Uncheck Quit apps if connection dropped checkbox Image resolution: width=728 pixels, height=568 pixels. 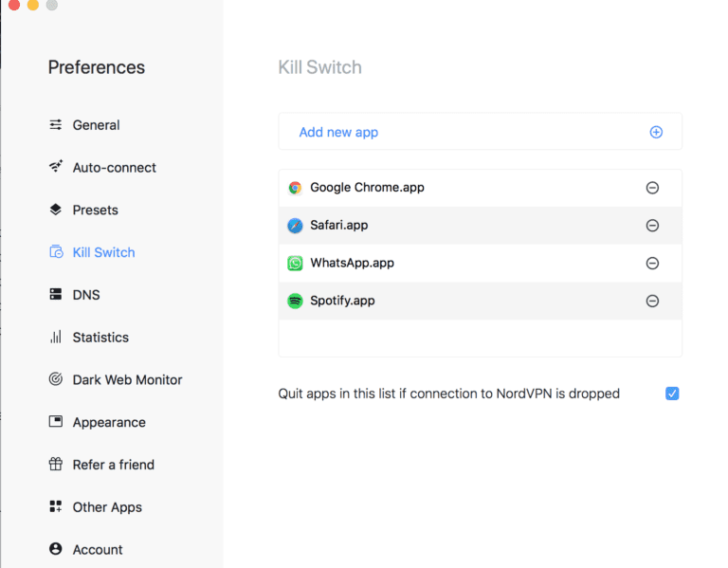click(672, 394)
